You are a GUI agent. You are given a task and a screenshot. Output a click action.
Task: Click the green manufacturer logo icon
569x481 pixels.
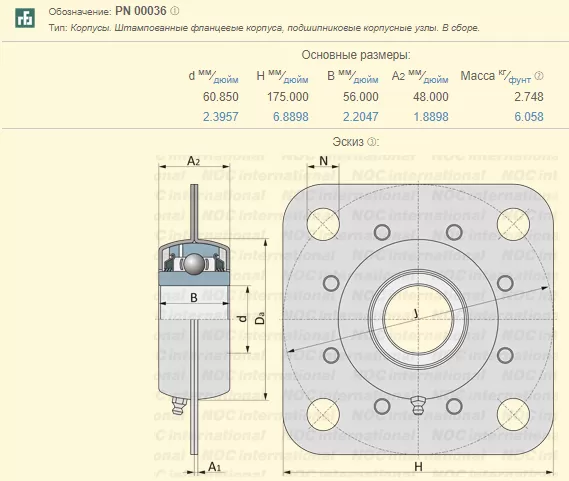point(25,17)
